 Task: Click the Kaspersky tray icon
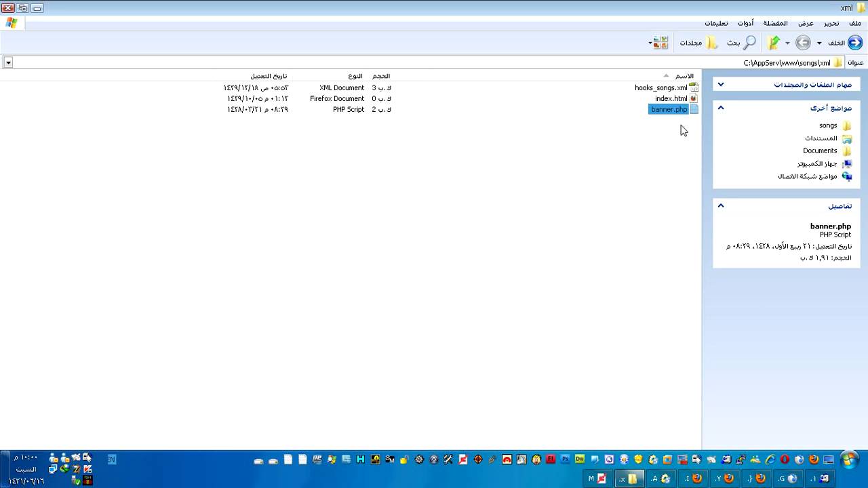pyautogui.click(x=87, y=469)
